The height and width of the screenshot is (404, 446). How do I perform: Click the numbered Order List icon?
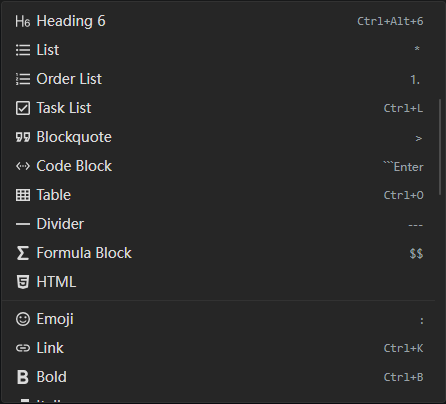coord(23,79)
